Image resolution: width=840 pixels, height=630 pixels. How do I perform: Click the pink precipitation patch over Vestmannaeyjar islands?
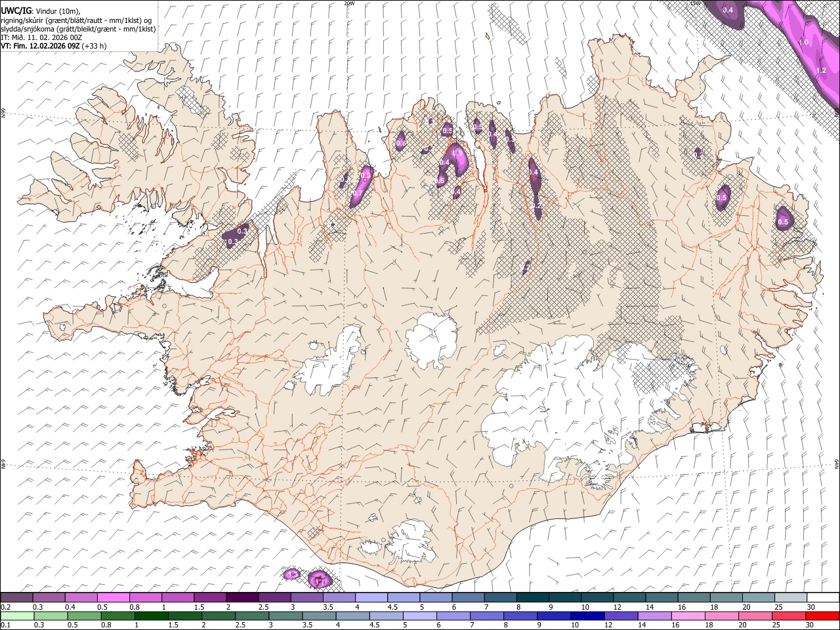(x=320, y=579)
